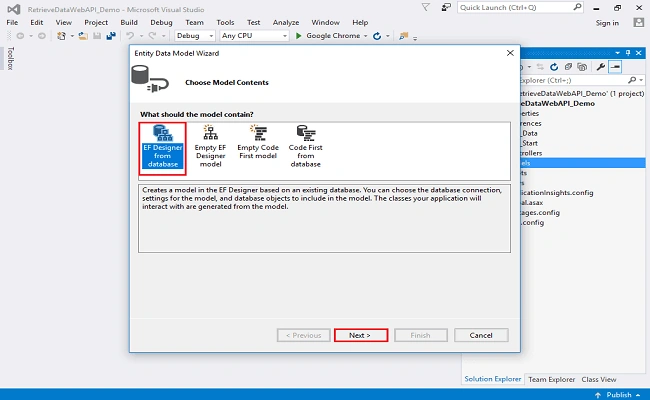Screen dimensions: 650x400
Task: Click the feedback icon near Quick Launch
Action: (x=446, y=7)
